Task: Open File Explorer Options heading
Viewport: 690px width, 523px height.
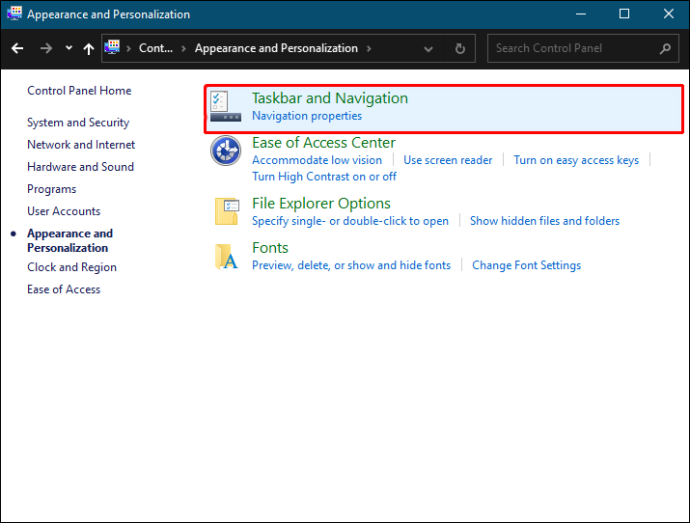Action: click(x=321, y=203)
